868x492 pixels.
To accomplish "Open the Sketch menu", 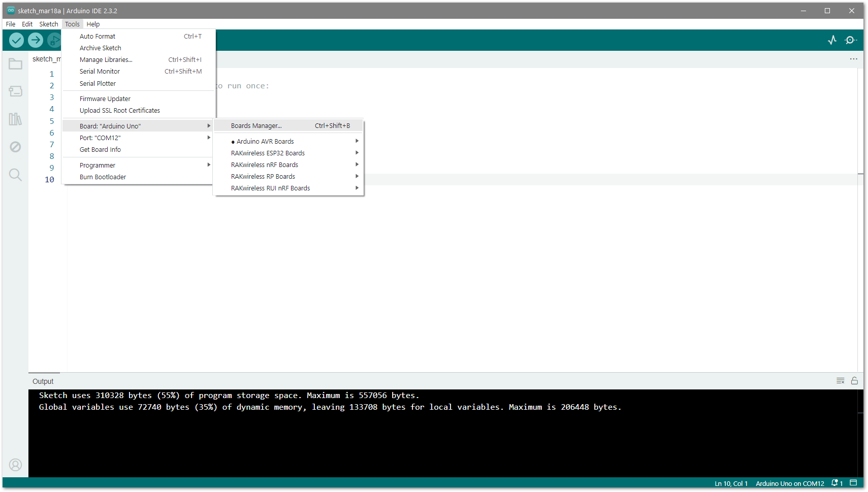I will [x=49, y=24].
